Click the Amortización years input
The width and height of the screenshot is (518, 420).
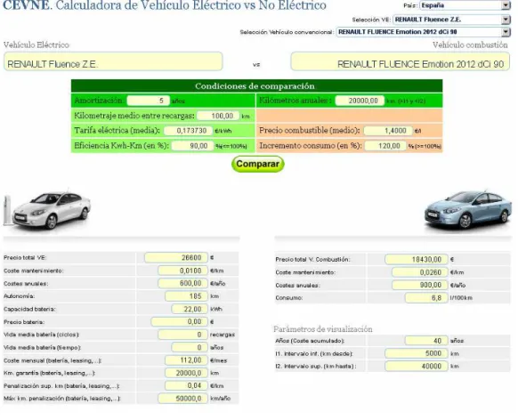pos(149,101)
